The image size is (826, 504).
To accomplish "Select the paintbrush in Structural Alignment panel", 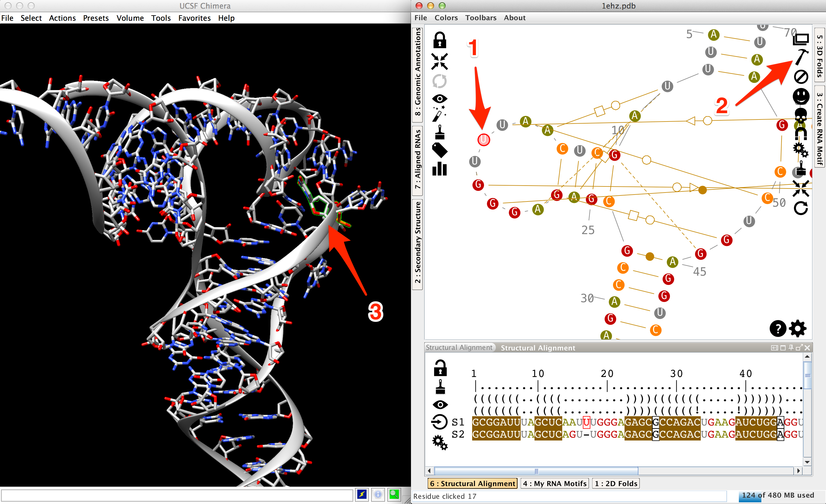I will tap(440, 387).
